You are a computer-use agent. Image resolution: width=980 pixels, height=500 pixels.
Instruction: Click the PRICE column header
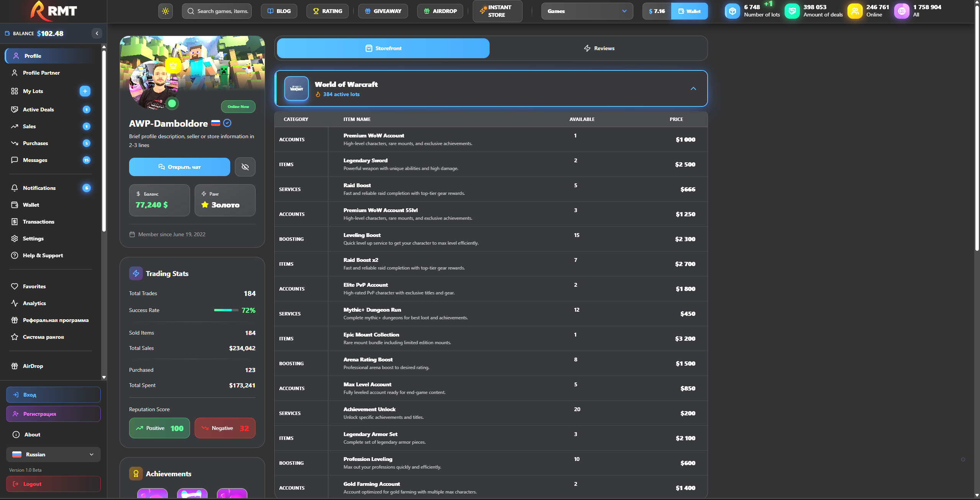pos(676,119)
